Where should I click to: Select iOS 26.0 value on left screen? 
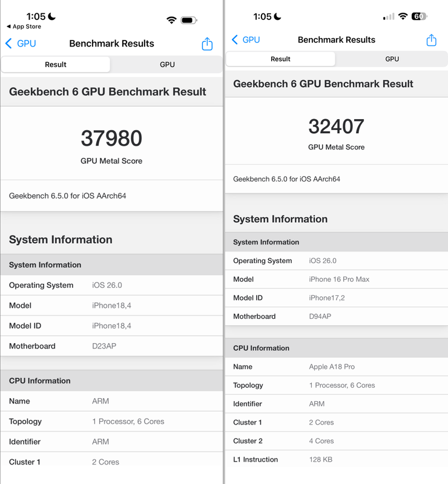point(107,285)
